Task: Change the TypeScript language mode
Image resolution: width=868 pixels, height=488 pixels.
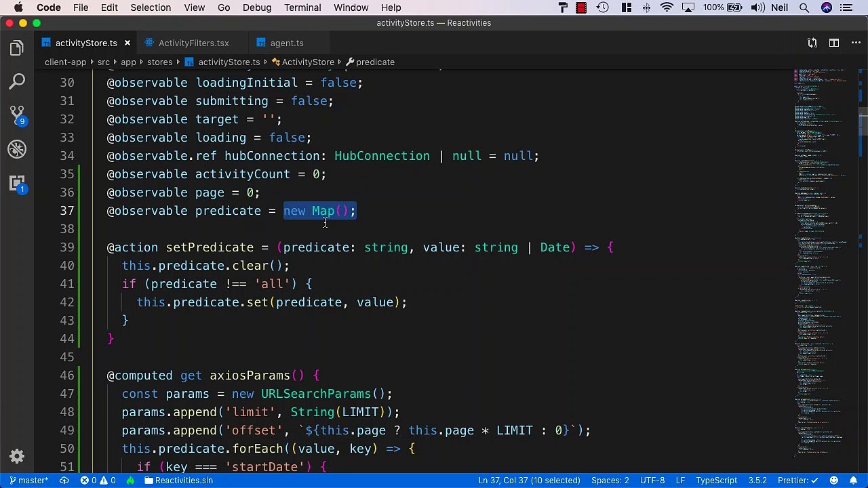Action: [716, 480]
